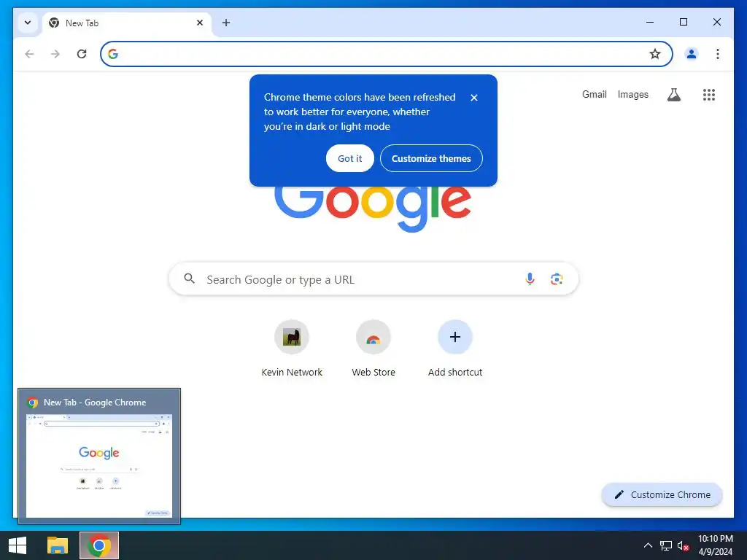747x560 pixels.
Task: Open Google apps grid
Action: (709, 95)
